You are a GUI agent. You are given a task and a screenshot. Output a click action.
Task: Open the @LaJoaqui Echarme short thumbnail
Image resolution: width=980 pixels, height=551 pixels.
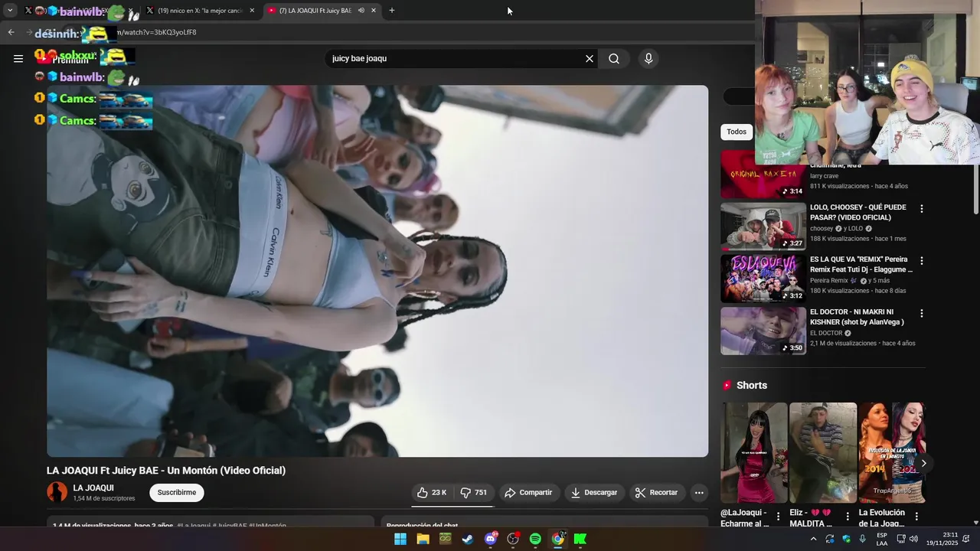click(x=754, y=452)
